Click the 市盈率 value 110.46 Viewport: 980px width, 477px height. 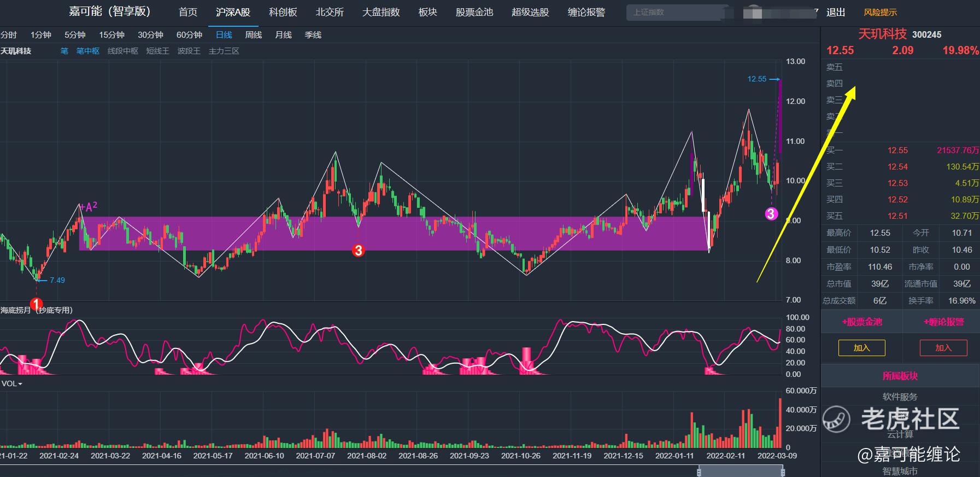(x=880, y=267)
